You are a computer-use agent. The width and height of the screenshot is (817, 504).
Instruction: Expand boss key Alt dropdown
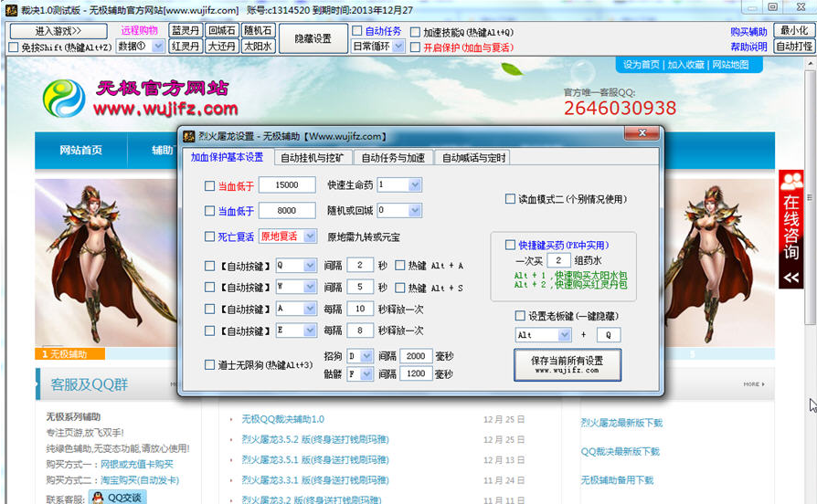click(564, 335)
